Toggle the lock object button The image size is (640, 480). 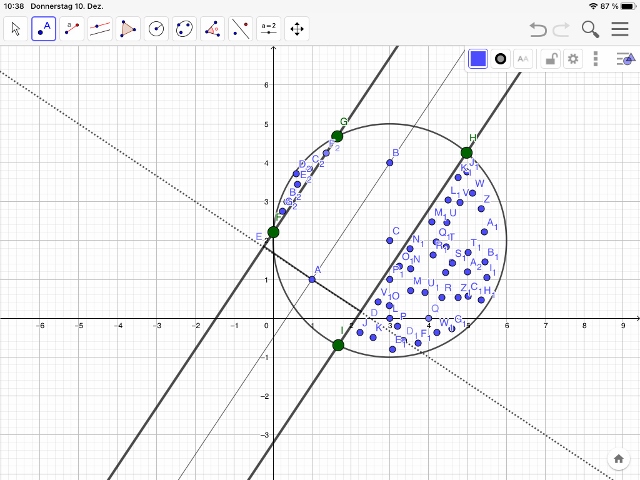pos(550,59)
